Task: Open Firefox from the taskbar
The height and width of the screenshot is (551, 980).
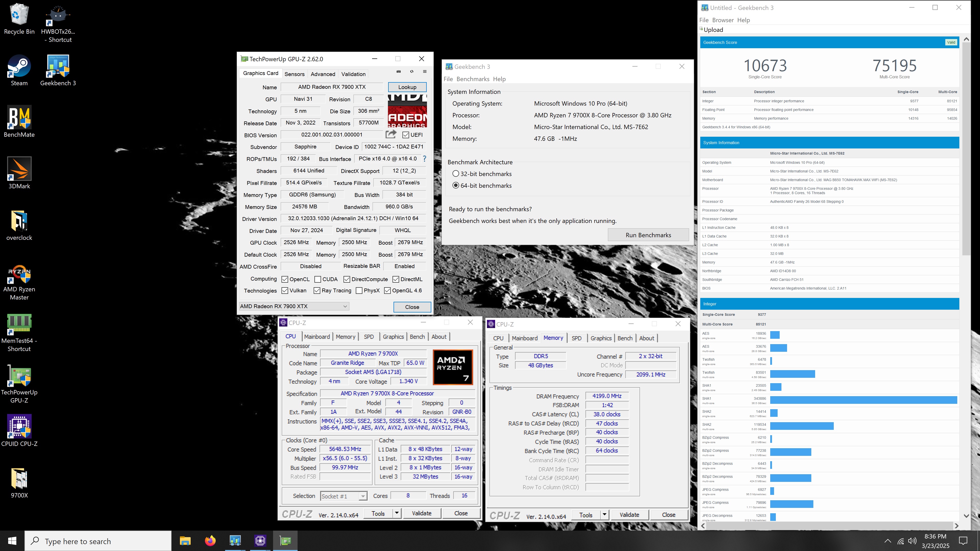Action: coord(210,541)
